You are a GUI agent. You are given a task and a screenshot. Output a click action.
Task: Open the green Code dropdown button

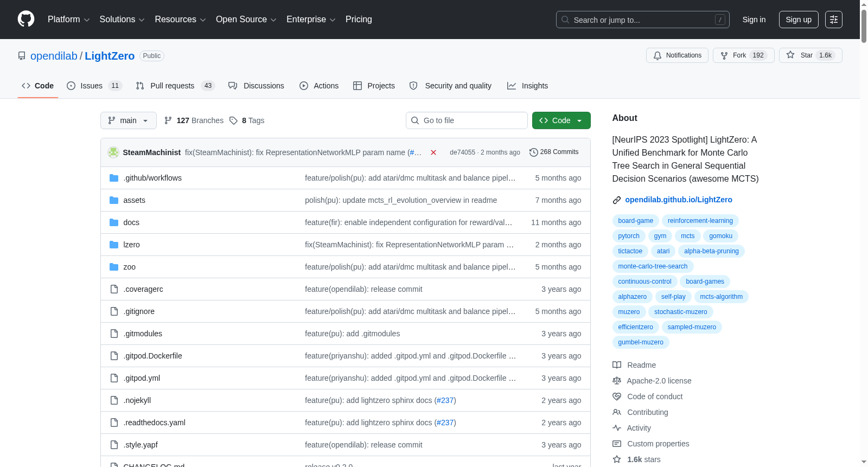561,120
